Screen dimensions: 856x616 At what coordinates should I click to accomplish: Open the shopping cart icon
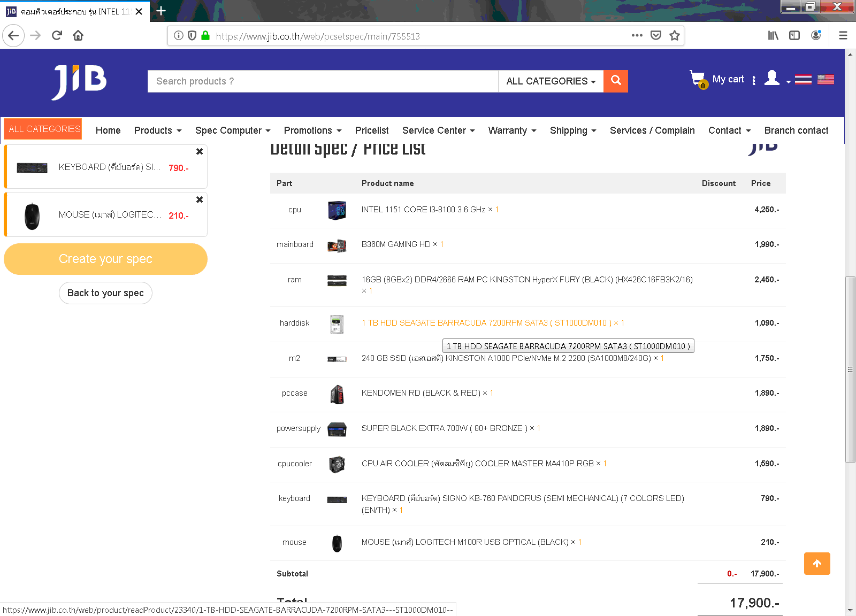coord(698,79)
